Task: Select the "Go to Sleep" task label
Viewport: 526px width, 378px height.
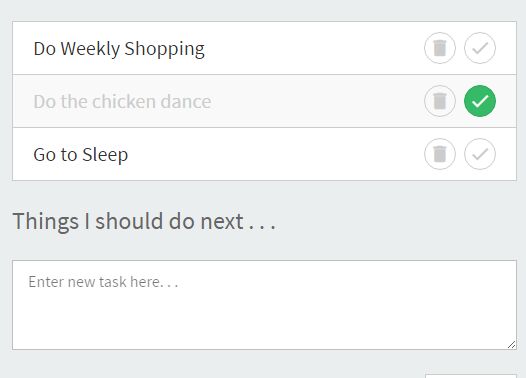Action: 81,155
